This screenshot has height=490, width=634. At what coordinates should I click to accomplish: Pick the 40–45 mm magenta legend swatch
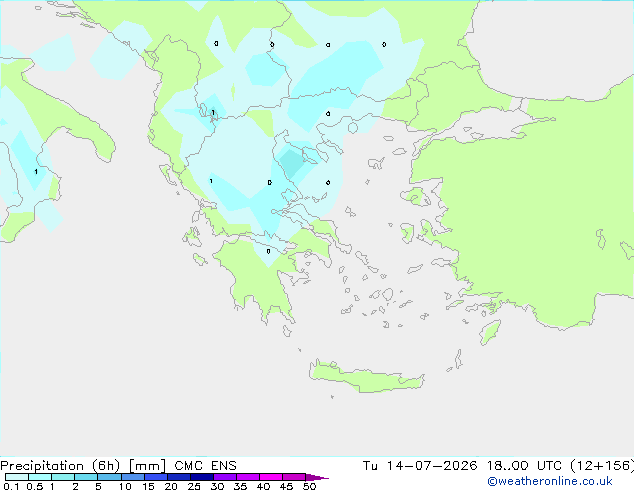pyautogui.click(x=271, y=477)
